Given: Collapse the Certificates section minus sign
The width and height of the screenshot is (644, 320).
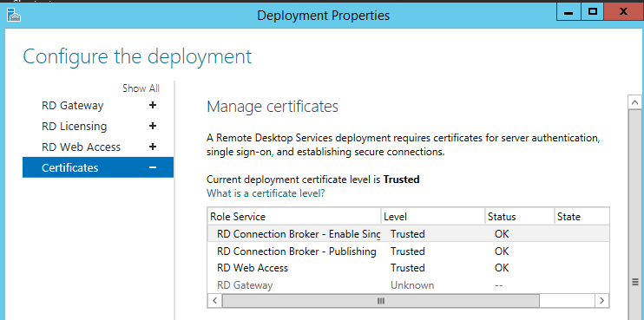Looking at the screenshot, I should 153,167.
